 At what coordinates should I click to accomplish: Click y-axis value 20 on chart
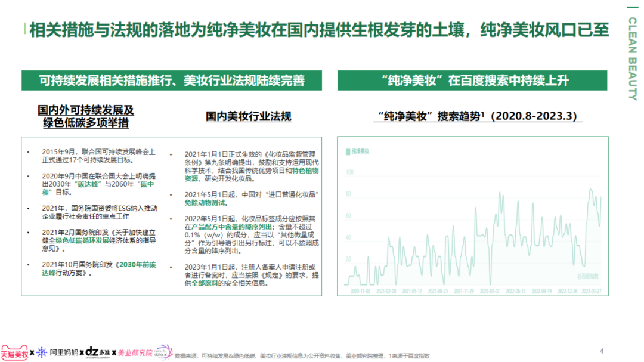click(x=348, y=259)
